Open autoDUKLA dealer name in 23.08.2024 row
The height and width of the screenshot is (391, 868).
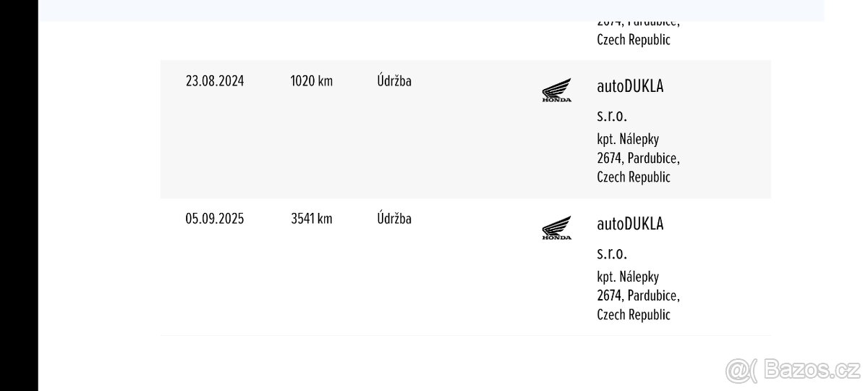(x=630, y=86)
